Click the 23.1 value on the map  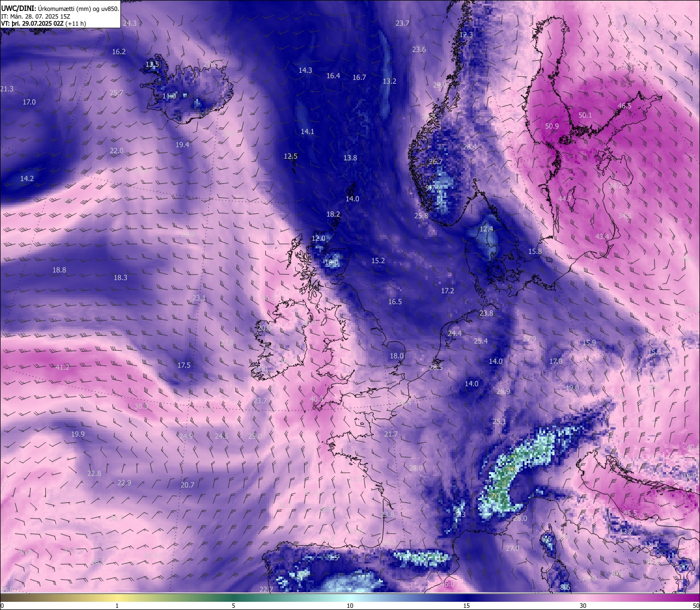199,299
